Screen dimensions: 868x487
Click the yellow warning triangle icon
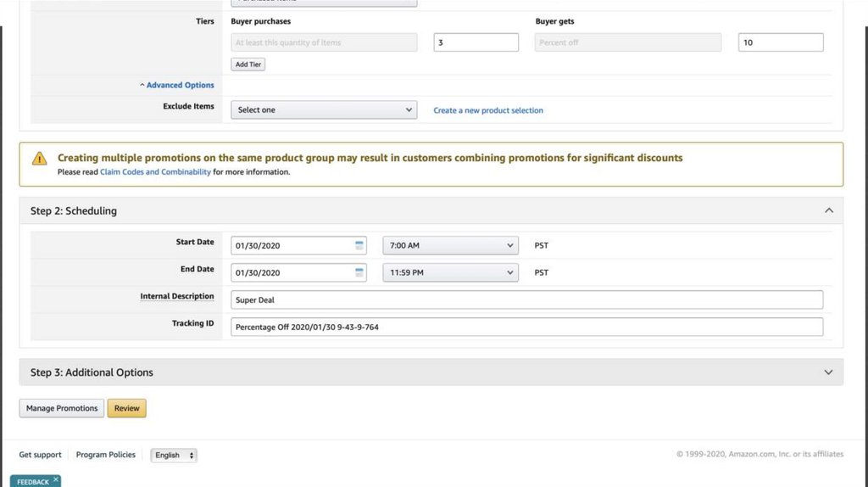point(40,159)
